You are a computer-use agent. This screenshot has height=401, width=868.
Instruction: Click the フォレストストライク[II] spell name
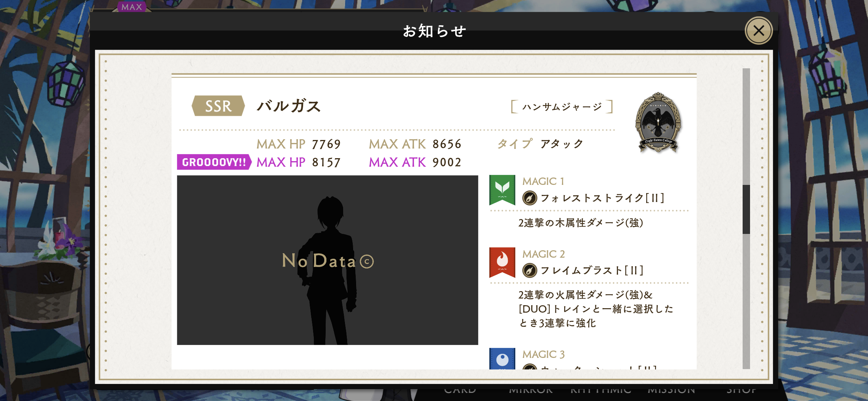pyautogui.click(x=602, y=198)
